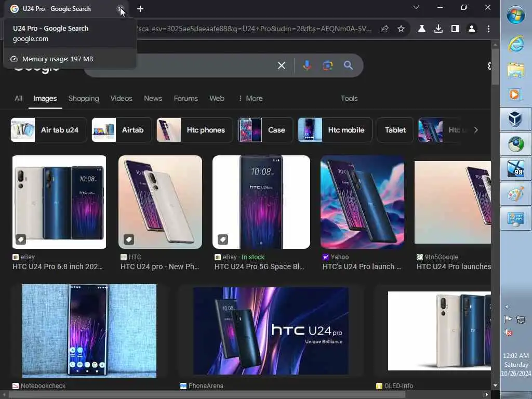532x399 pixels.
Task: Open HTC U24 pro - New Ph... image
Action: coord(160,202)
